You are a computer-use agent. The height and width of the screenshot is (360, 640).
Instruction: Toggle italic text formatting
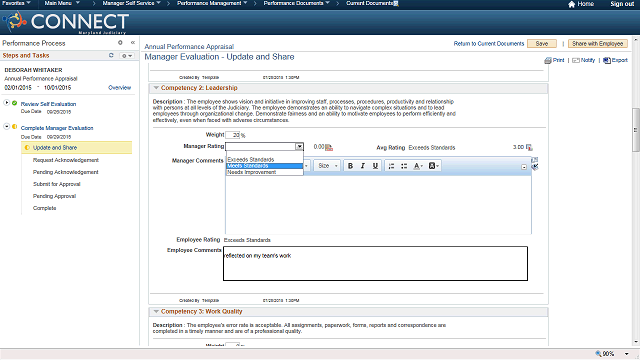click(x=362, y=166)
